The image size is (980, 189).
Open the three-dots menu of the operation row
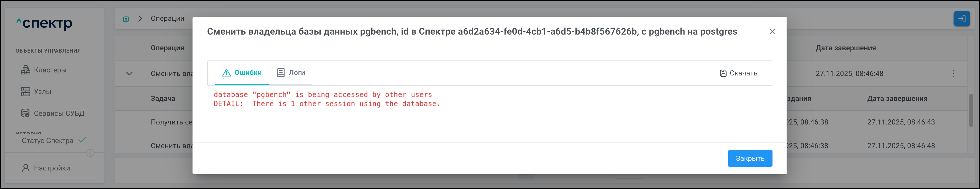coord(953,74)
